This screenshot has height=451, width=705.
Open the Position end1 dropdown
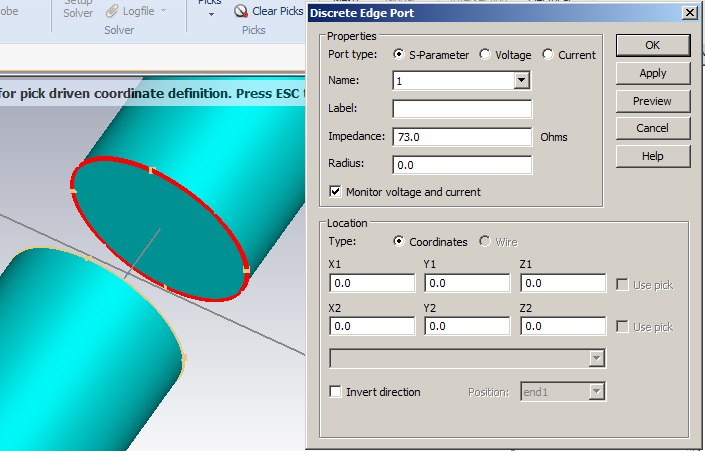click(x=597, y=392)
